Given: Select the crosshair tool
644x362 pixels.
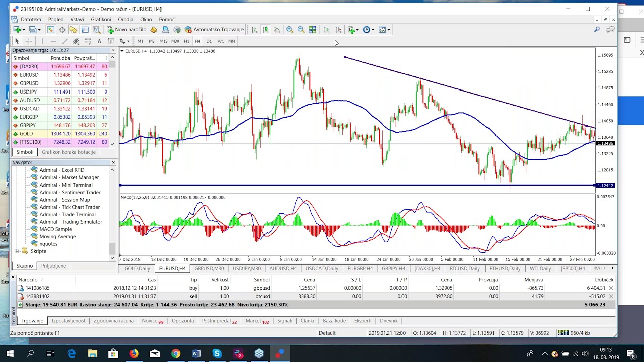Looking at the screenshot, I should coord(29,41).
